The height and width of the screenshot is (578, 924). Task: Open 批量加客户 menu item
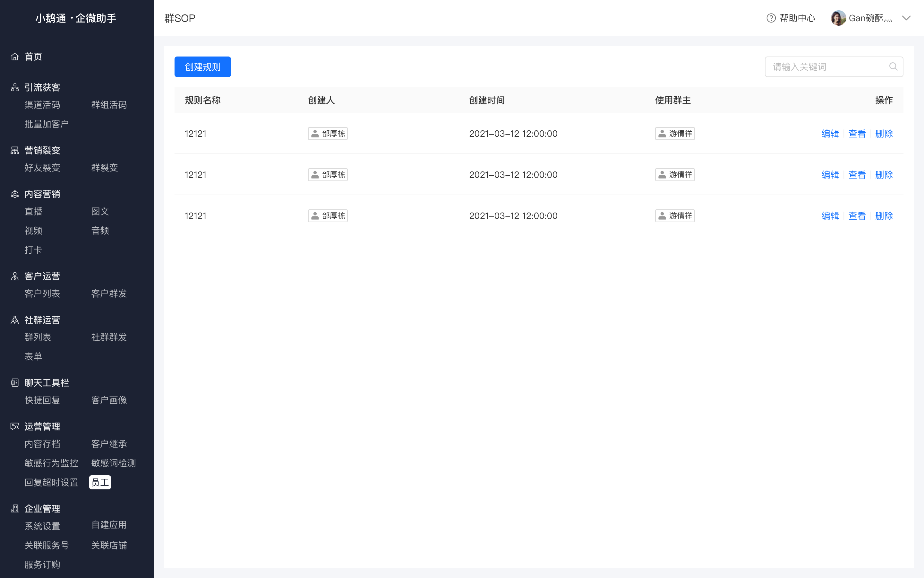(47, 124)
